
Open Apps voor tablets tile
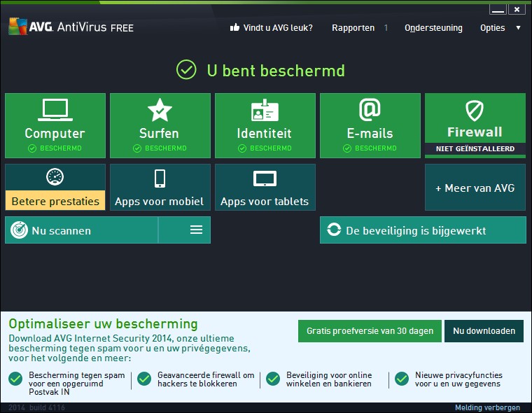[x=265, y=187]
